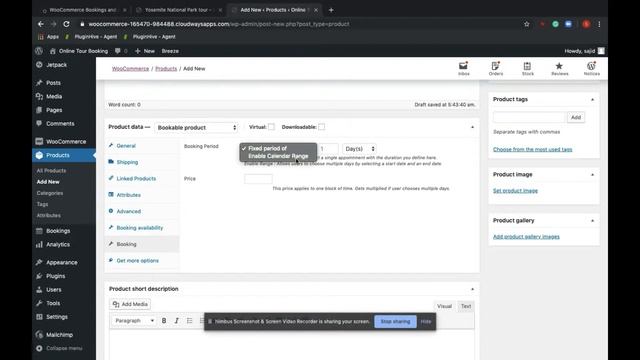Reload the page with the refresh icon

67,24
